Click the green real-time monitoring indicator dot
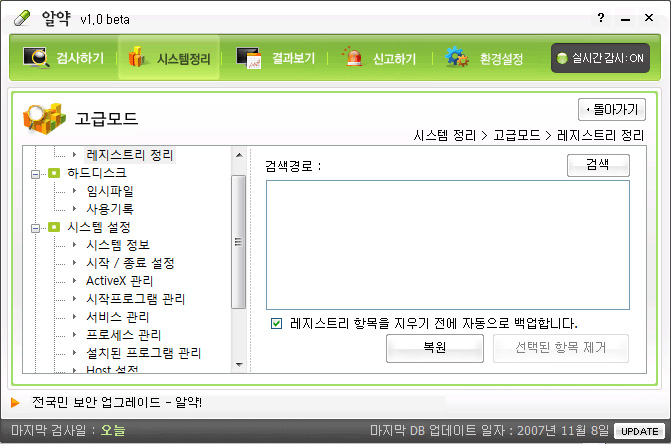Image resolution: width=671 pixels, height=444 pixels. [x=562, y=58]
